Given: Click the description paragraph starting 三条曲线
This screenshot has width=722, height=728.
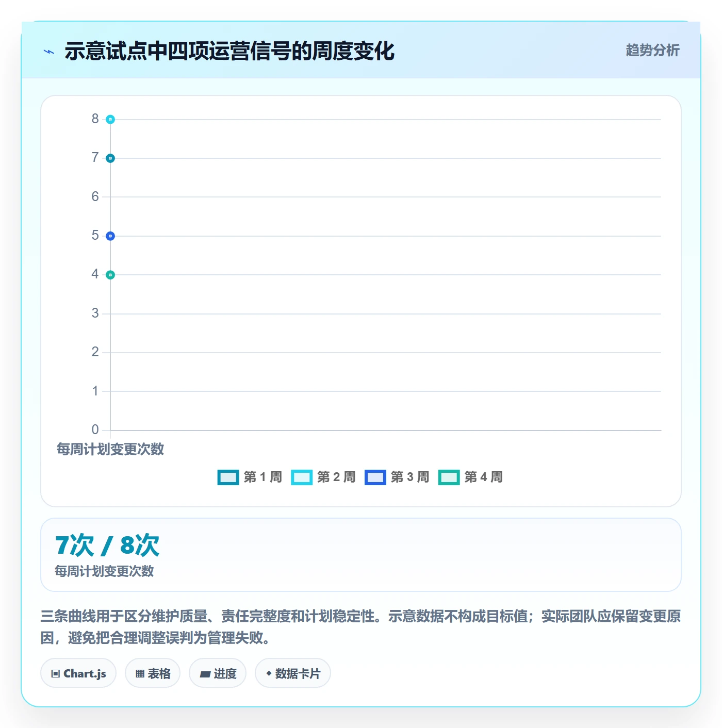Looking at the screenshot, I should 361,627.
